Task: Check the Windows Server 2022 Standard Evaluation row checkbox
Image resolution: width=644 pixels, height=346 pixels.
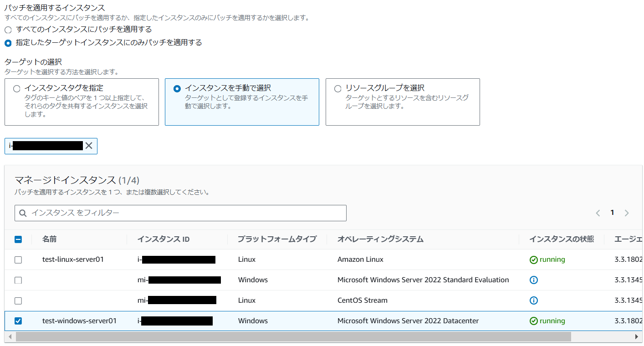Action: click(x=18, y=280)
